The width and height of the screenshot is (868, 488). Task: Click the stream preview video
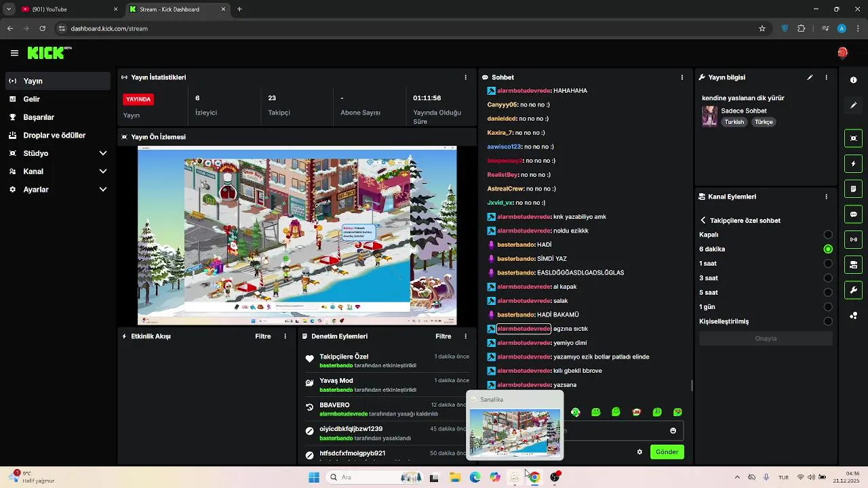pyautogui.click(x=297, y=235)
